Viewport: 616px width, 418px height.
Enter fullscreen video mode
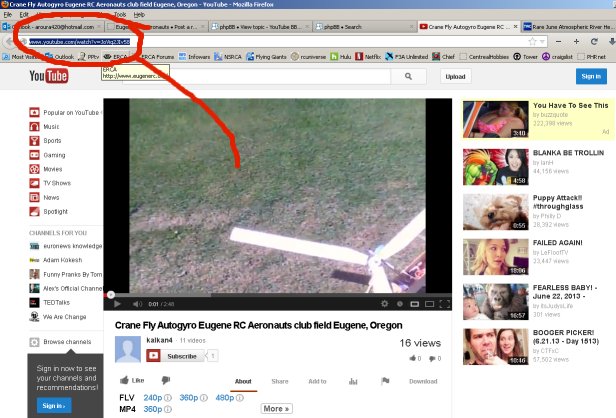[x=445, y=304]
